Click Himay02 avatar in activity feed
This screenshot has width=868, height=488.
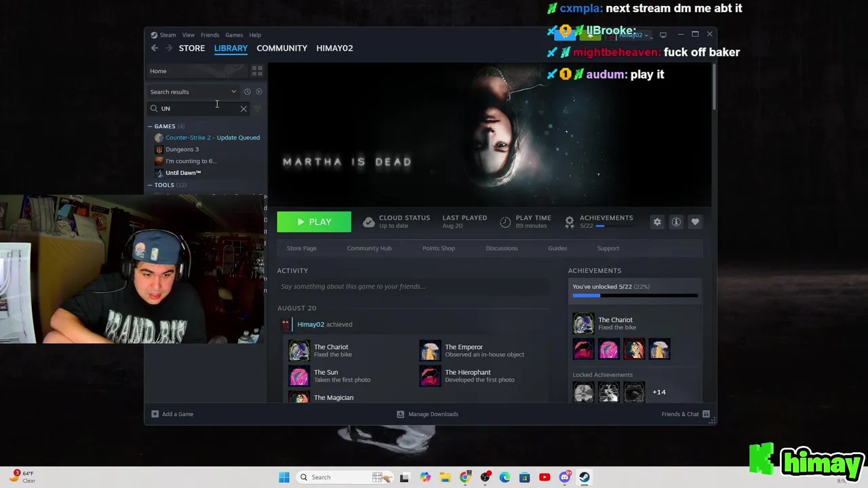click(x=285, y=324)
